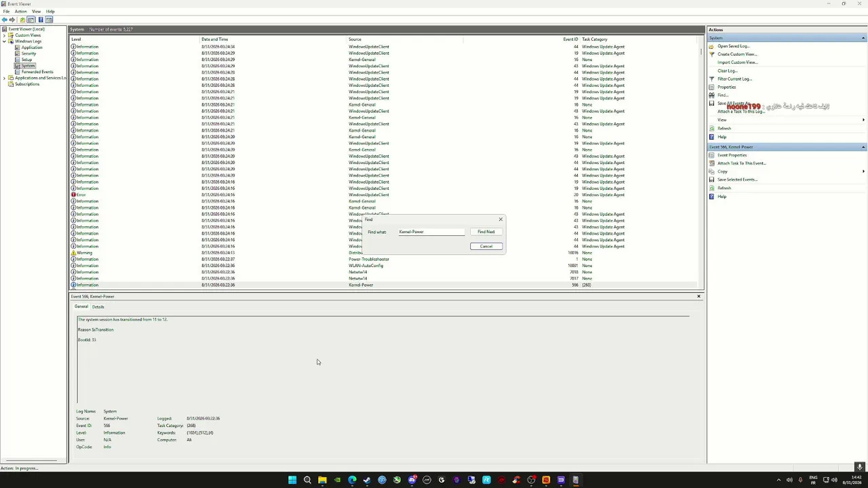
Task: Click the Back arrow toolbar icon
Action: 5,20
